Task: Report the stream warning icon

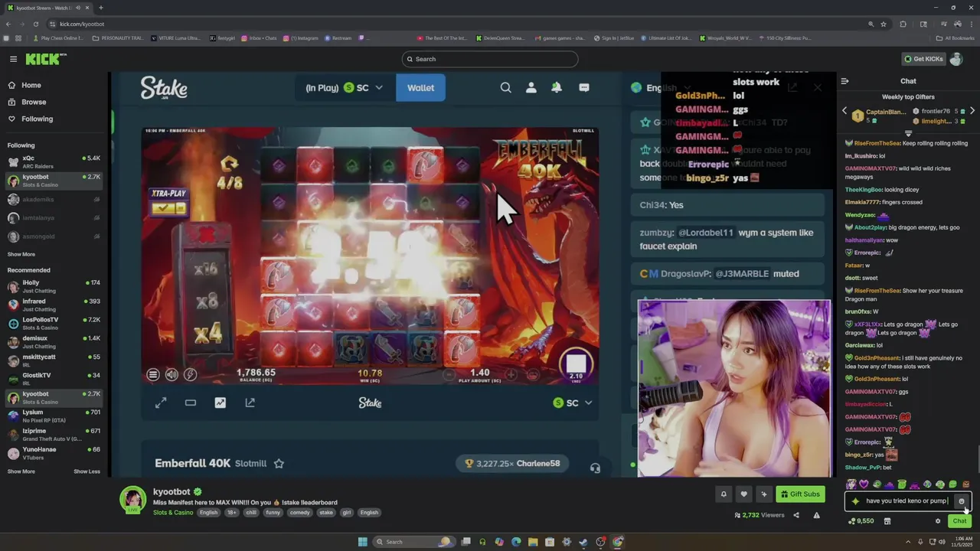Action: pyautogui.click(x=816, y=515)
